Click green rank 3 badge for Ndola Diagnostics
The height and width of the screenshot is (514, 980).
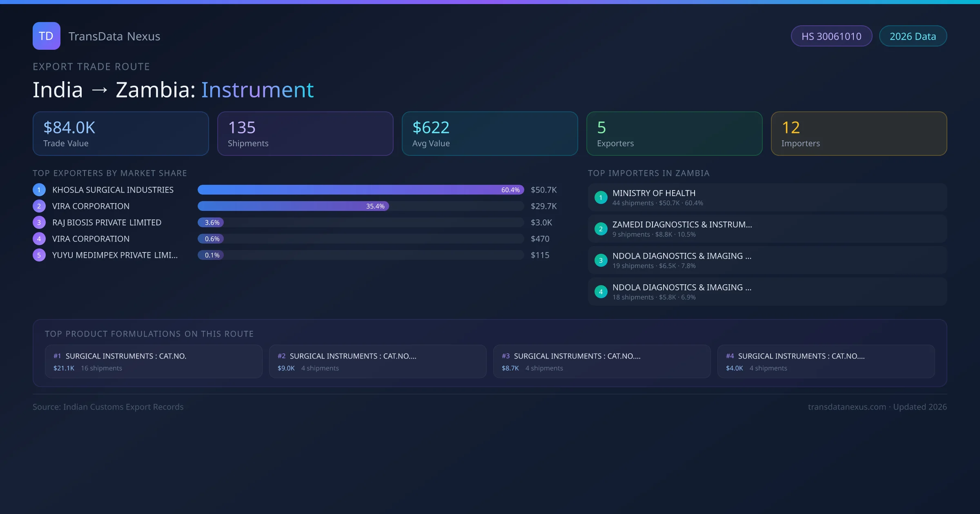click(x=601, y=260)
